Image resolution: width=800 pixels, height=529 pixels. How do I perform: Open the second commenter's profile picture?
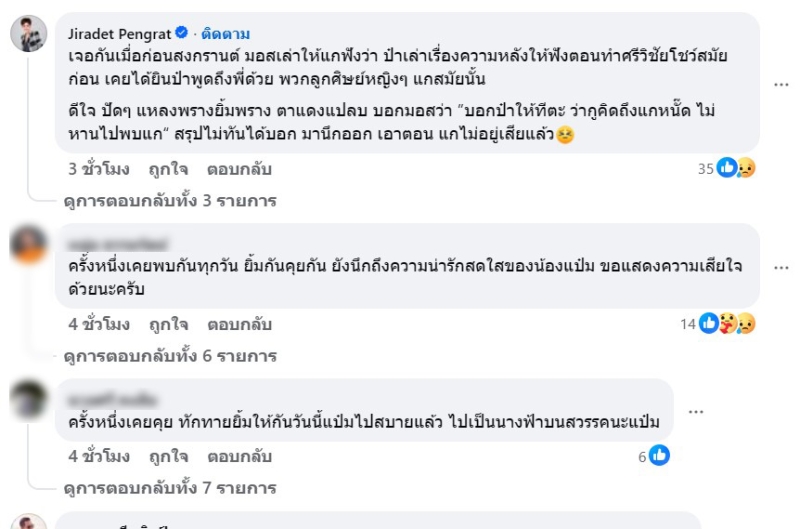click(x=30, y=244)
